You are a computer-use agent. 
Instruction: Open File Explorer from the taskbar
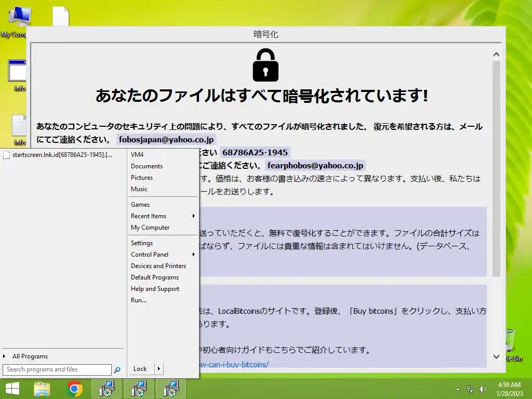(x=42, y=389)
